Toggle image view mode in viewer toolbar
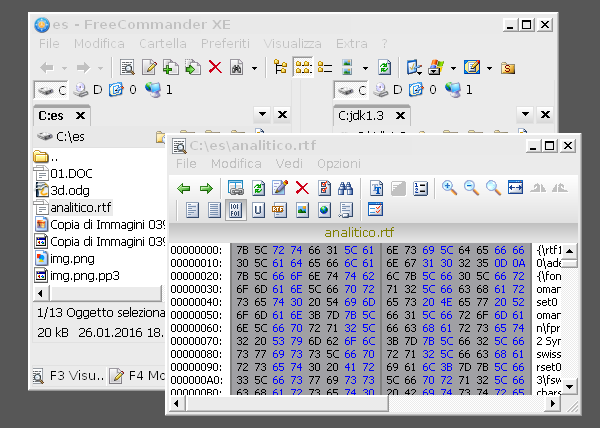This screenshot has width=600, height=428. (302, 210)
